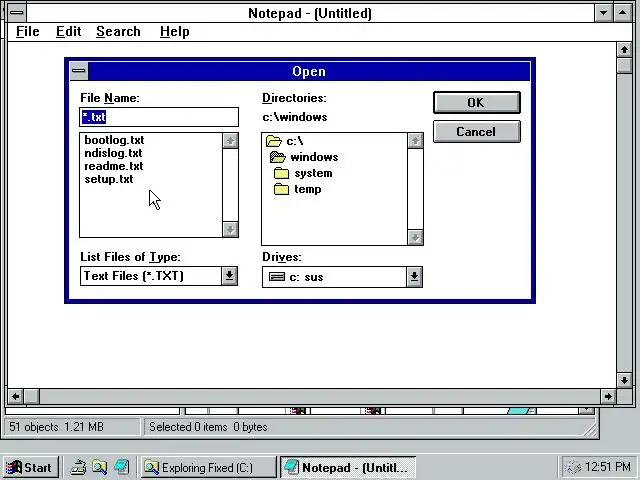Click the OK button in Open dialog
640x480 pixels.
click(476, 102)
